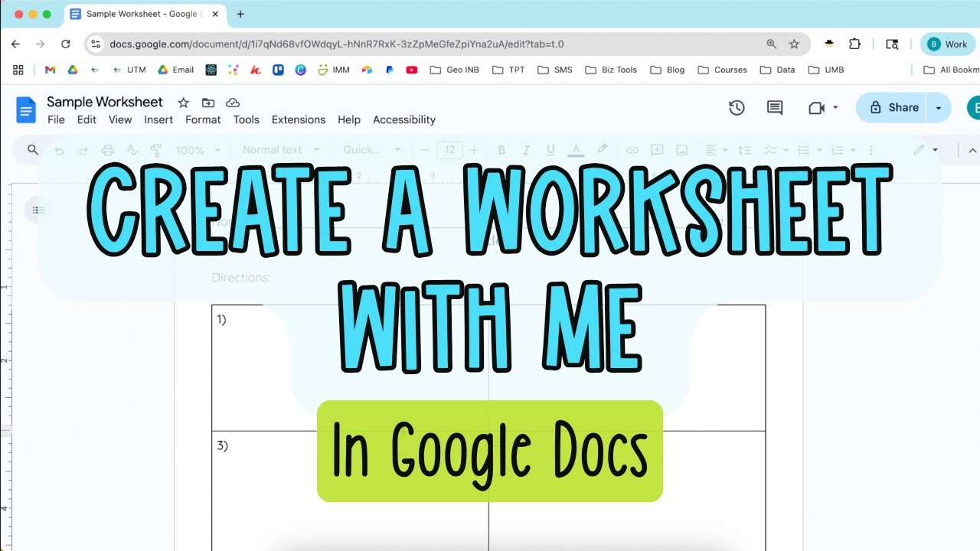
Task: Open the bulleted list dropdown
Action: (809, 150)
